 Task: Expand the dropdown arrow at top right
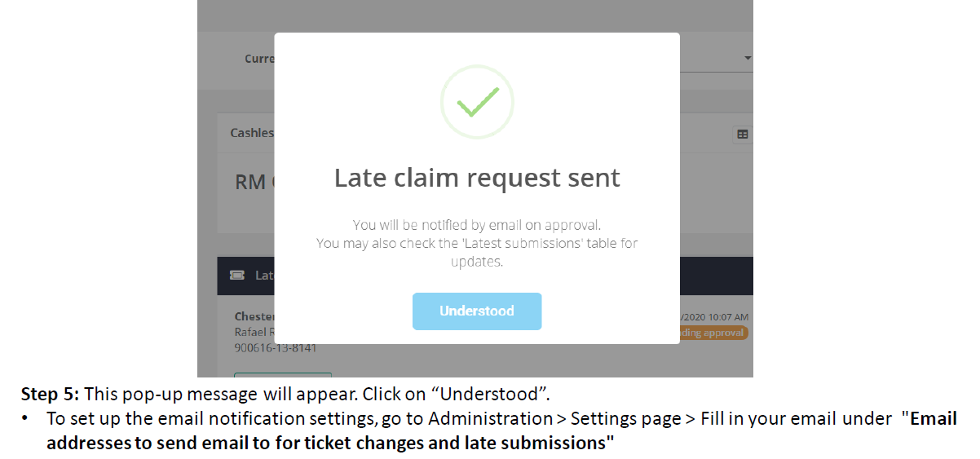(x=747, y=59)
